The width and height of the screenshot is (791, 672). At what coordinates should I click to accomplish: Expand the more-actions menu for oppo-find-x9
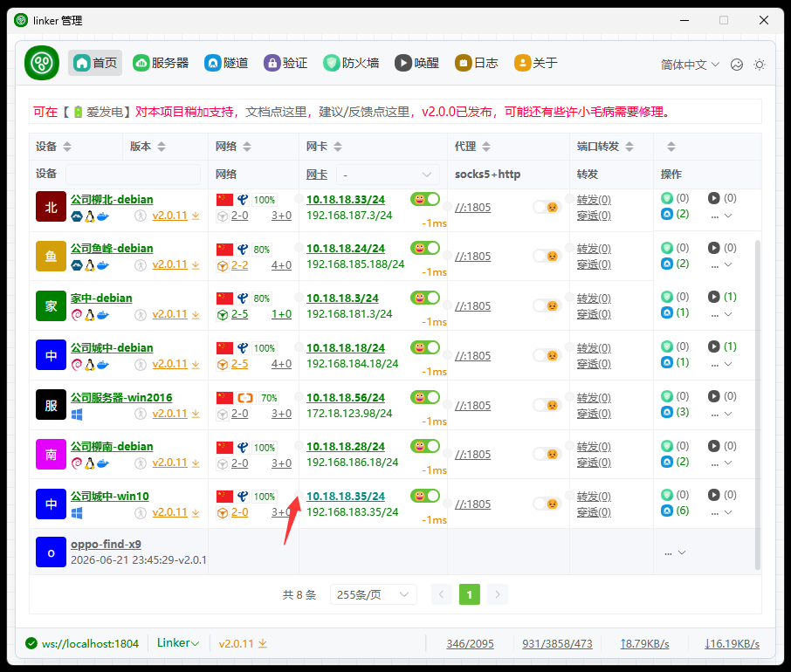pyautogui.click(x=675, y=552)
